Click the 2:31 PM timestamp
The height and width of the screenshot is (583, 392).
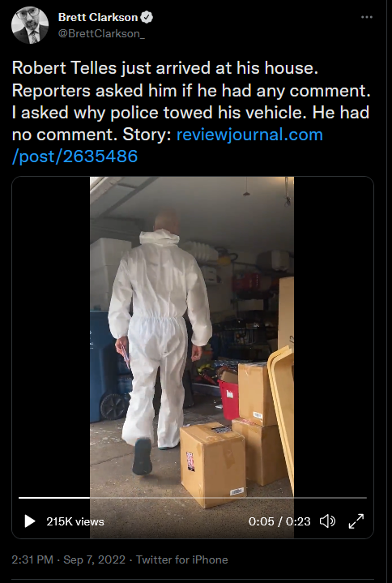(x=32, y=559)
